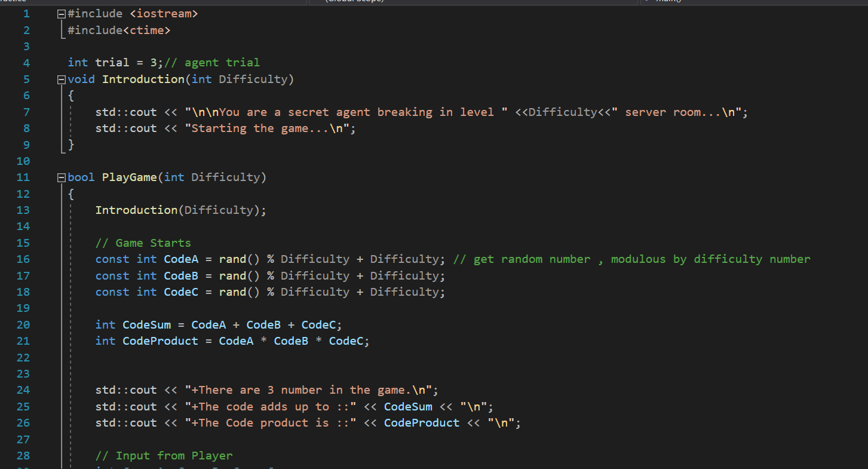This screenshot has width=868, height=469.
Task: Click the "// agent trial" comment
Action: click(212, 63)
